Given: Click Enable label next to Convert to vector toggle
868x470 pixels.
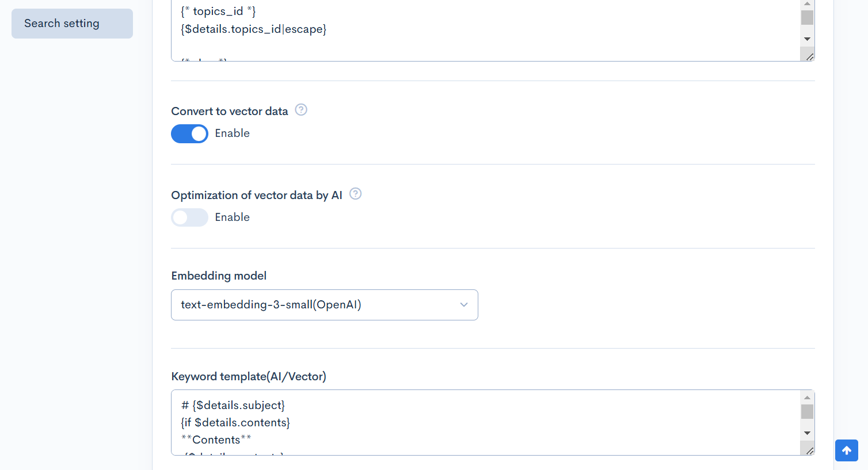Looking at the screenshot, I should click(232, 133).
